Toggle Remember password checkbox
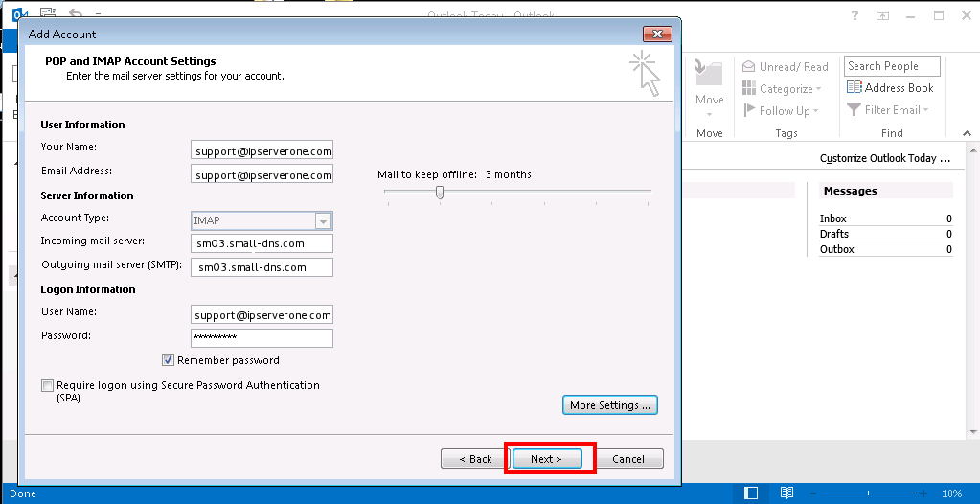 click(x=168, y=359)
